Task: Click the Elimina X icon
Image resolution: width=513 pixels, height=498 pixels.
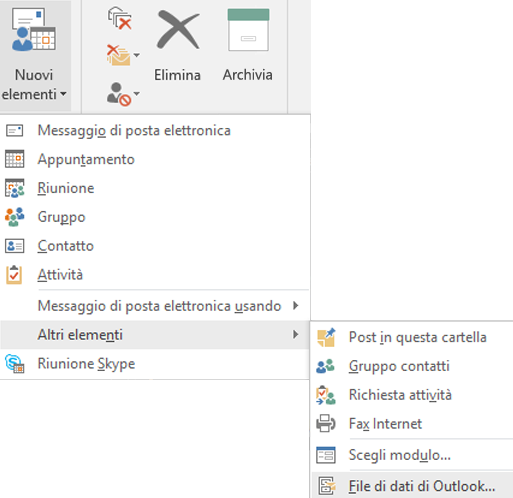Action: pos(178,30)
